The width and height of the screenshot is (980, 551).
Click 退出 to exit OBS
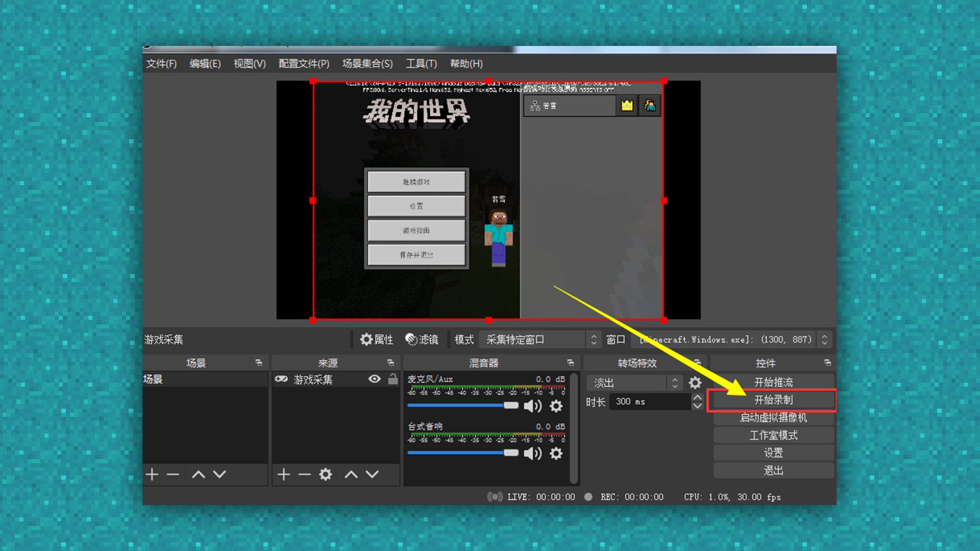point(773,470)
